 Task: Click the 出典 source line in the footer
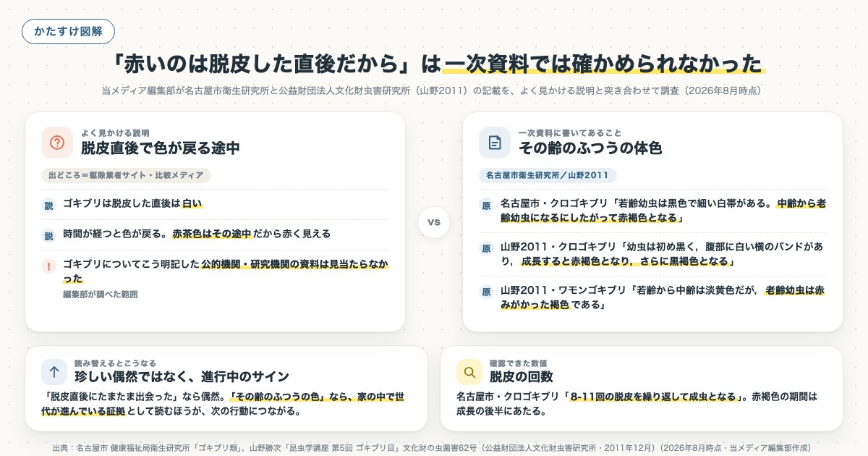point(433,447)
